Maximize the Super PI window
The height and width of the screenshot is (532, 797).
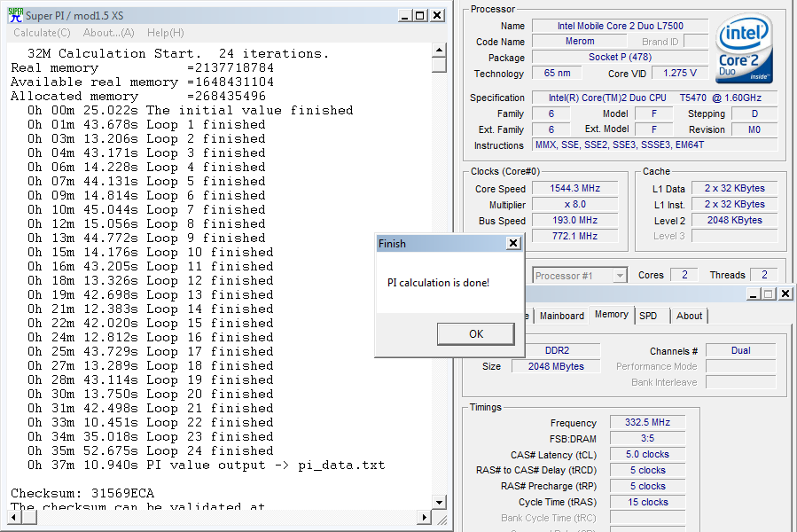click(420, 16)
